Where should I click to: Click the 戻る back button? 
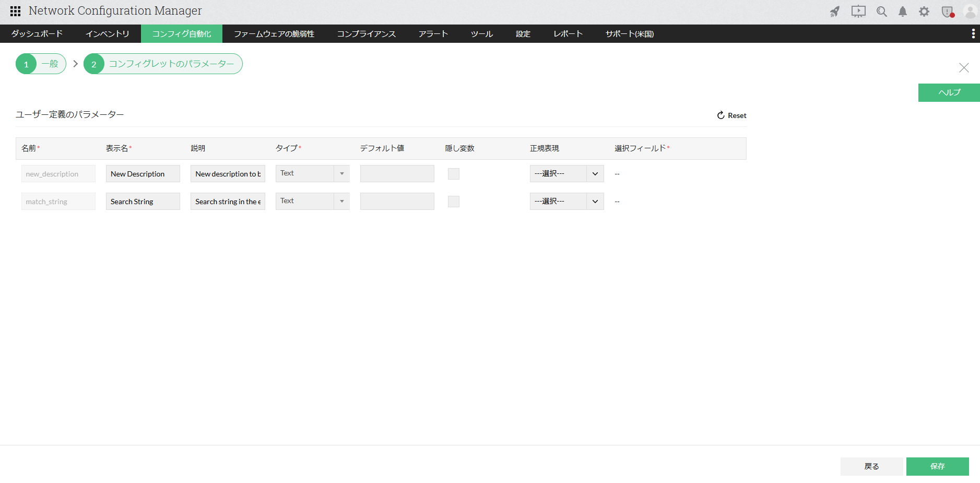[x=872, y=466]
